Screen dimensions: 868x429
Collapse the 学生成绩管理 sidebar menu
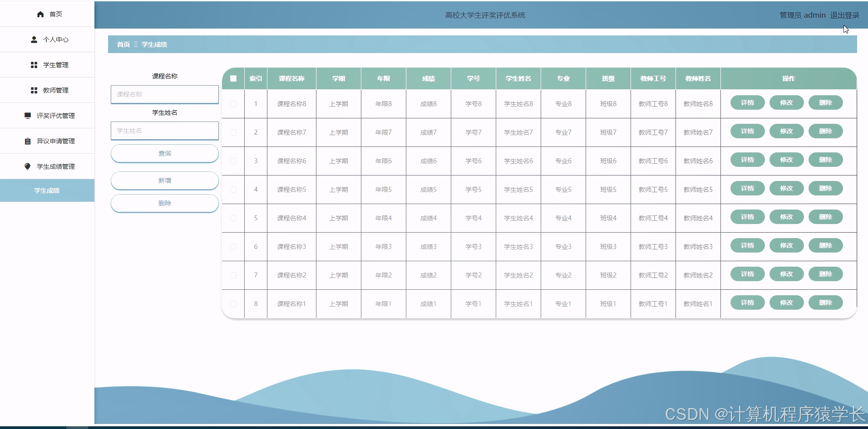coord(47,166)
